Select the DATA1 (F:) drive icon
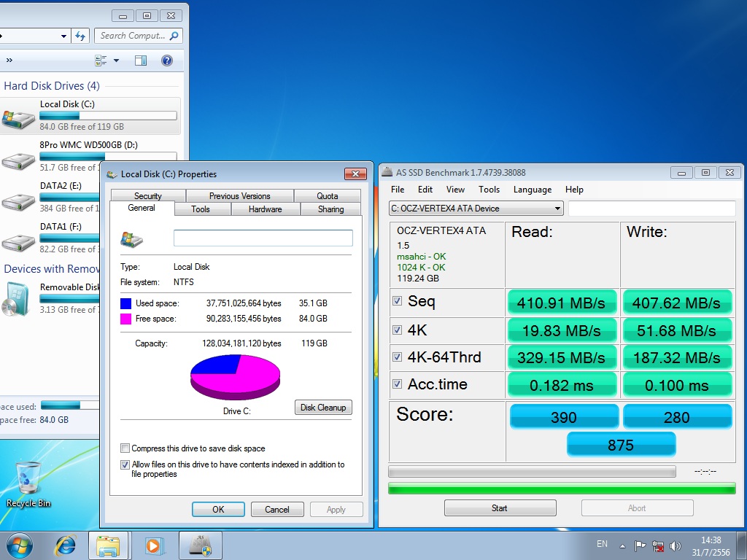The image size is (747, 560). point(18,243)
